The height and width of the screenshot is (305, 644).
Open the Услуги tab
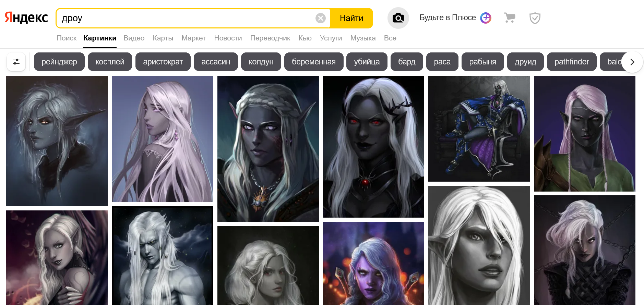331,38
